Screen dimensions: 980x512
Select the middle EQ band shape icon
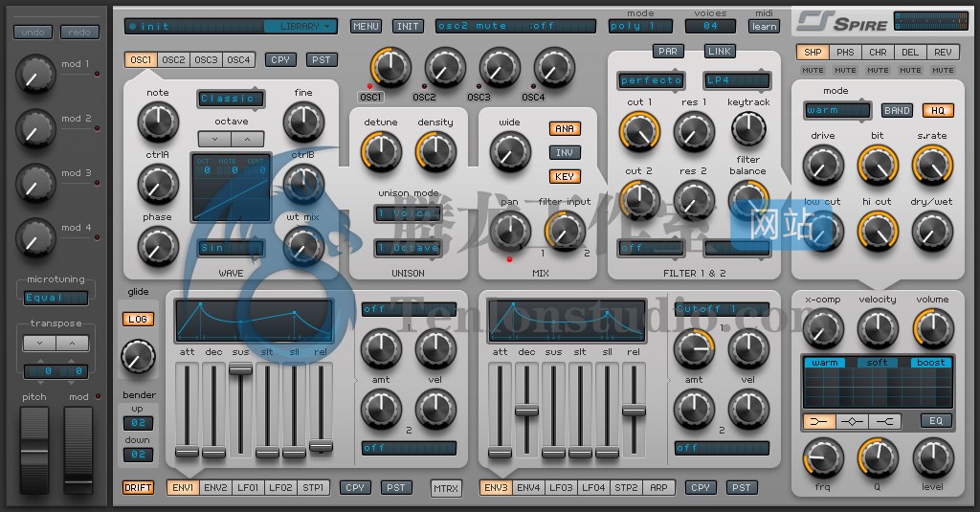click(852, 421)
